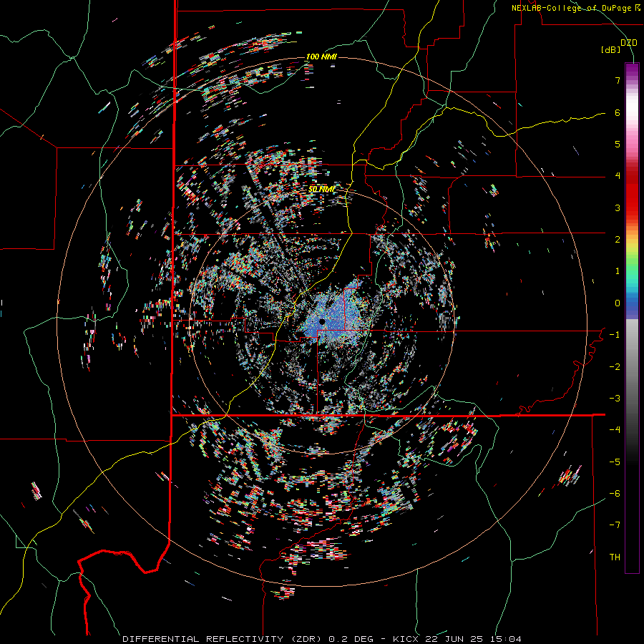The width and height of the screenshot is (644, 644).
Task: Click the color bar at 3 dB red
Action: coord(632,208)
